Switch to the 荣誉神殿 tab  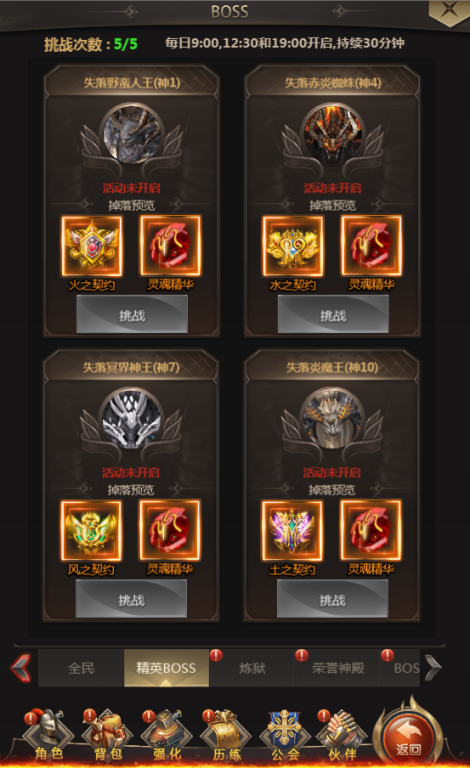338,668
